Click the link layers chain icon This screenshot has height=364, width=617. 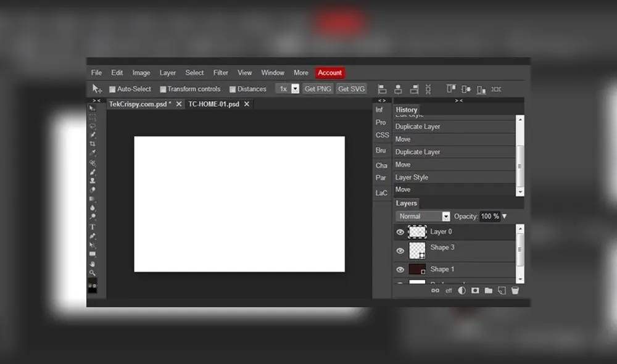pos(435,291)
